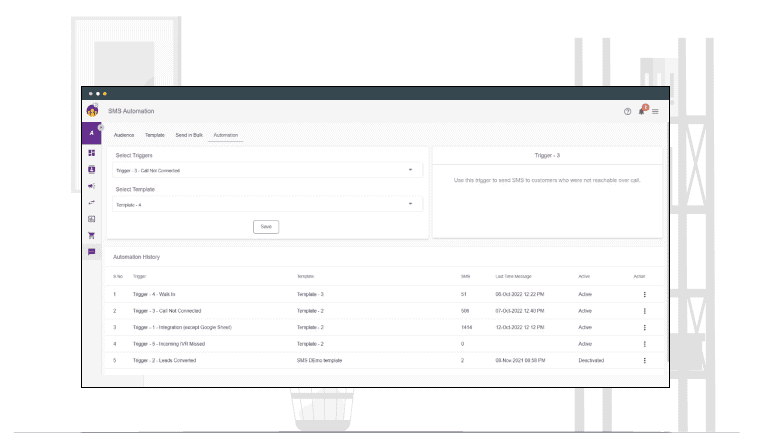
Task: Switch to the Template tab
Action: pos(155,134)
